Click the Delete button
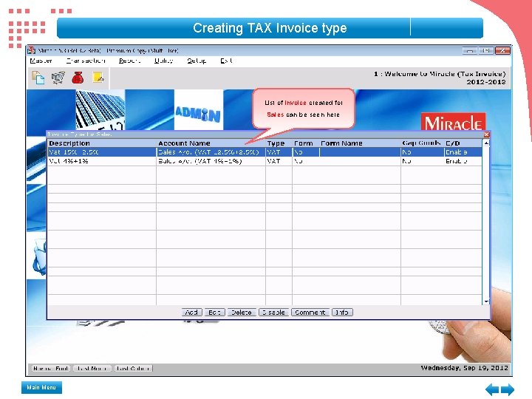This screenshot has height=399, width=532. tap(241, 312)
